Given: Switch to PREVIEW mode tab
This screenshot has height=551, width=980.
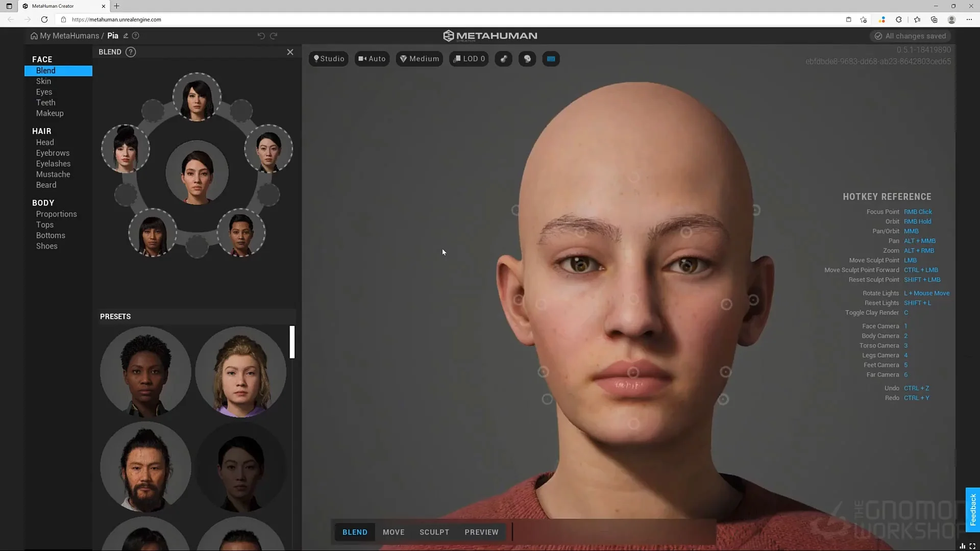Looking at the screenshot, I should pyautogui.click(x=481, y=532).
